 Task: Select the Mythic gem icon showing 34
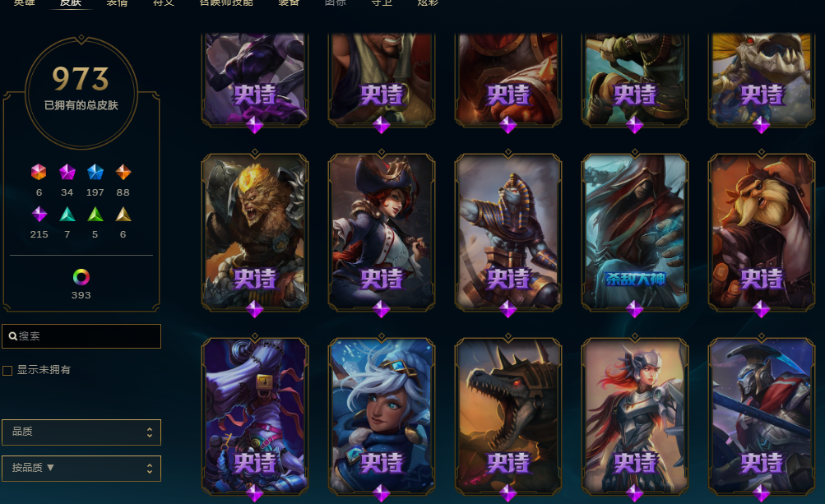point(67,172)
